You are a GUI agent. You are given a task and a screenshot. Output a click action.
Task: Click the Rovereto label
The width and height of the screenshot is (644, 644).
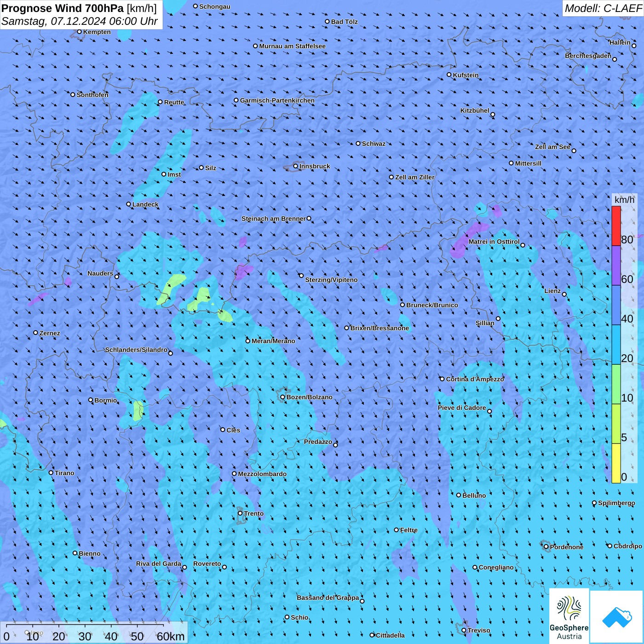point(207,563)
